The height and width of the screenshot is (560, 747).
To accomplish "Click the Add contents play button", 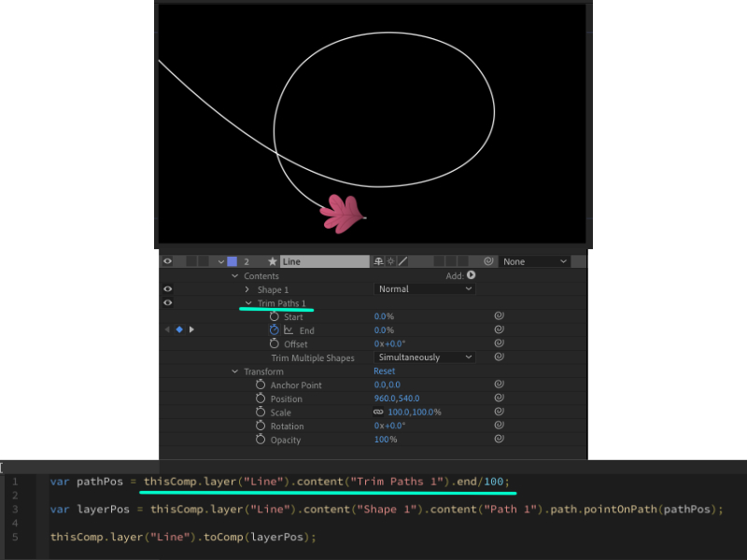I will (x=472, y=275).
